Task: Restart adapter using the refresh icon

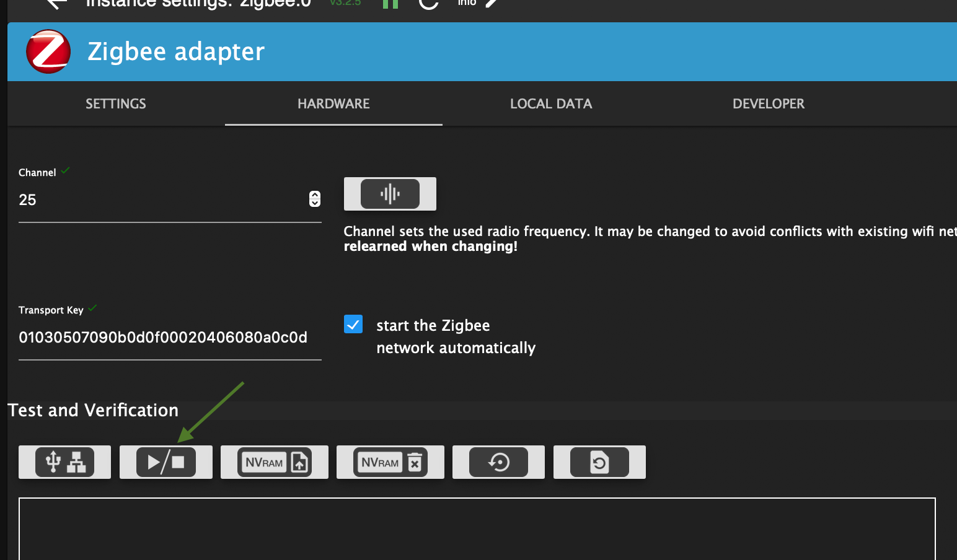Action: pos(428,4)
